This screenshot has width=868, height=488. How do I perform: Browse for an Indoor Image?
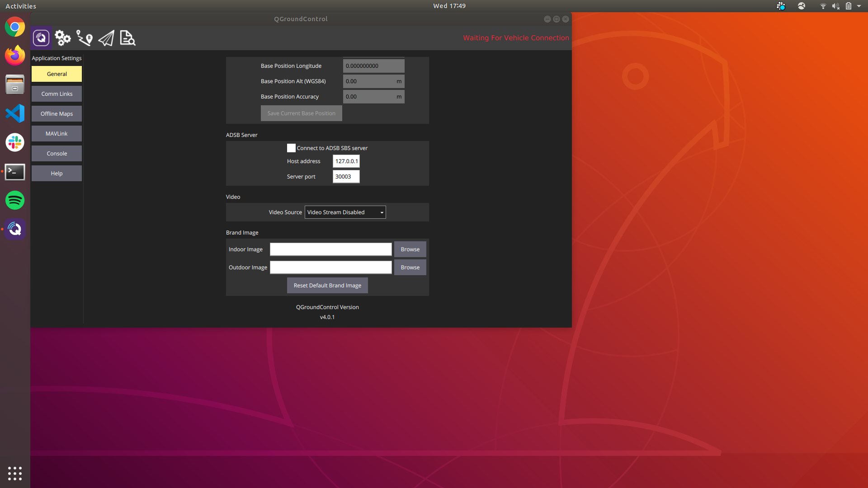point(410,249)
